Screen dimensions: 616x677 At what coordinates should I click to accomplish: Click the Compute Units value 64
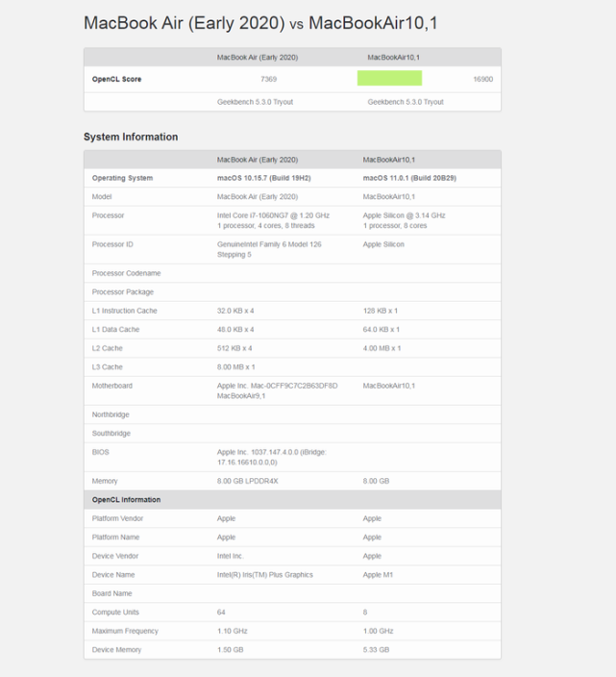(x=221, y=613)
